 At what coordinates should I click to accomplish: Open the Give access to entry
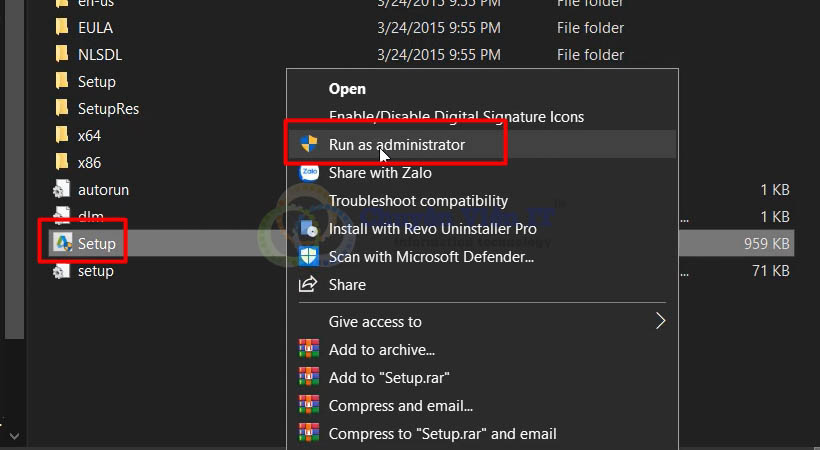pyautogui.click(x=375, y=322)
